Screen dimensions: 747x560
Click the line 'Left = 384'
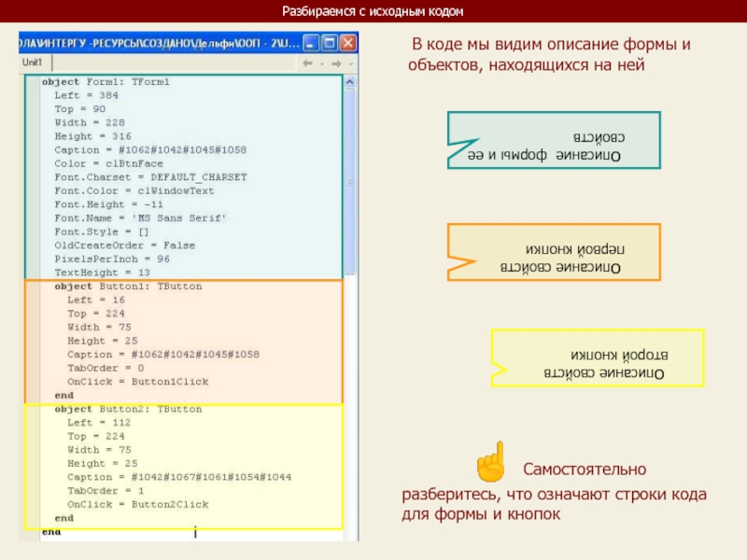coord(86,95)
